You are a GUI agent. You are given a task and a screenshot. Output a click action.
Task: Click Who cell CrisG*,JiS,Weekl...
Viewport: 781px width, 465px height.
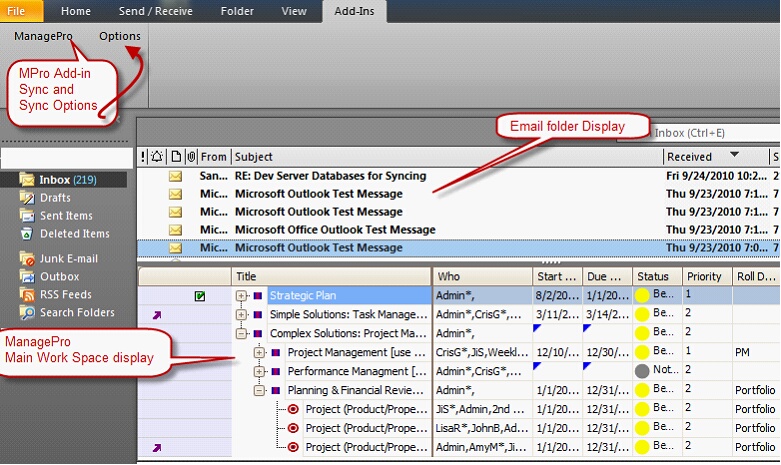tap(482, 352)
